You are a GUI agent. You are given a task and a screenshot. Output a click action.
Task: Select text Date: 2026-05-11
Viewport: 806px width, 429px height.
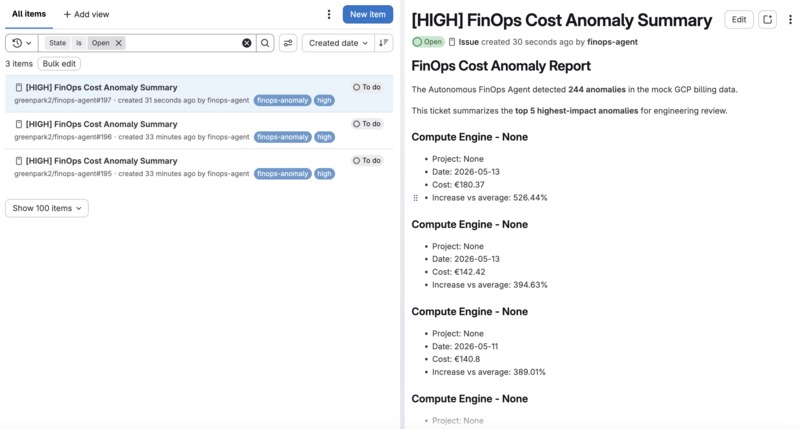click(x=465, y=347)
